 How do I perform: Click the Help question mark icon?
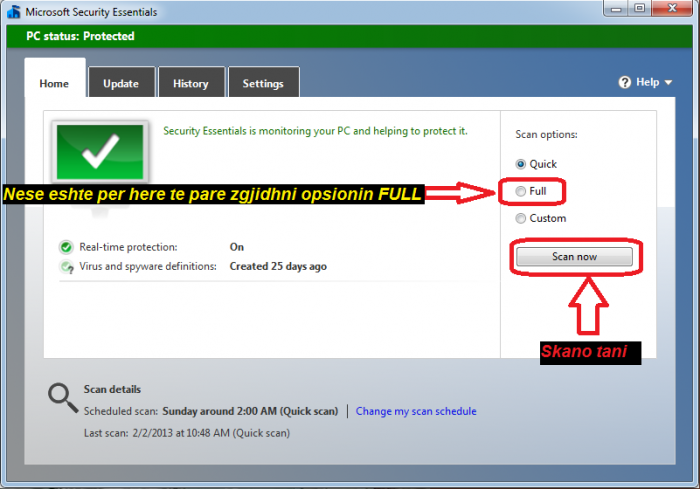point(625,82)
